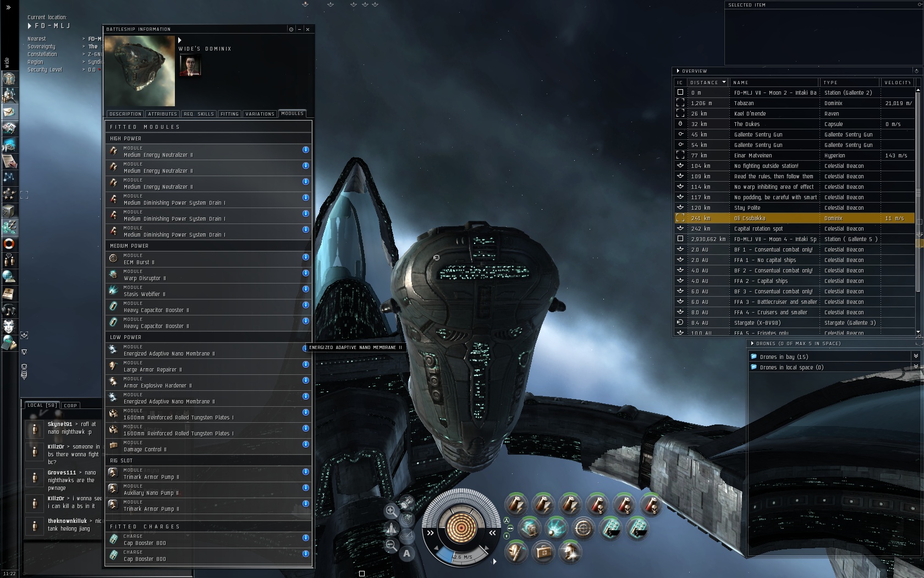Image resolution: width=924 pixels, height=578 pixels.
Task: Switch to the Corp chat tab
Action: tap(70, 405)
